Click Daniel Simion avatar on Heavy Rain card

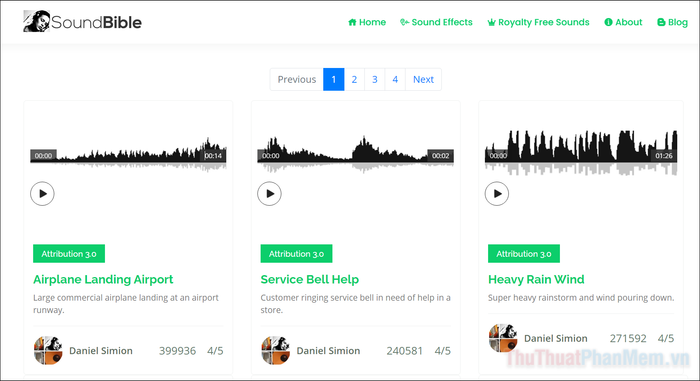coord(503,338)
